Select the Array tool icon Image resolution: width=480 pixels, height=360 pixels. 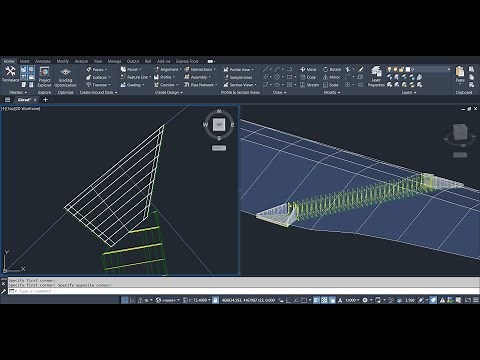(x=348, y=85)
